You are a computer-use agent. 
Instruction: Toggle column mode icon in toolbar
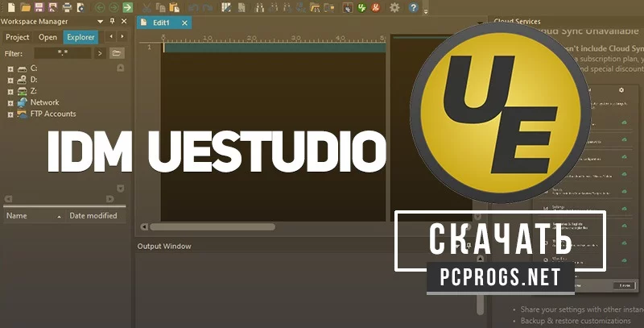[x=226, y=7]
